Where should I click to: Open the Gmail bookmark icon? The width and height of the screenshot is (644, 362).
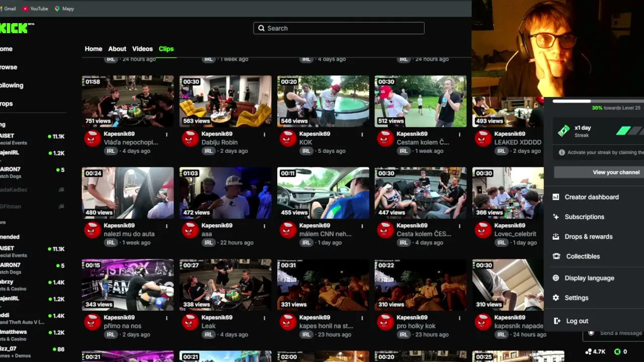point(2,9)
